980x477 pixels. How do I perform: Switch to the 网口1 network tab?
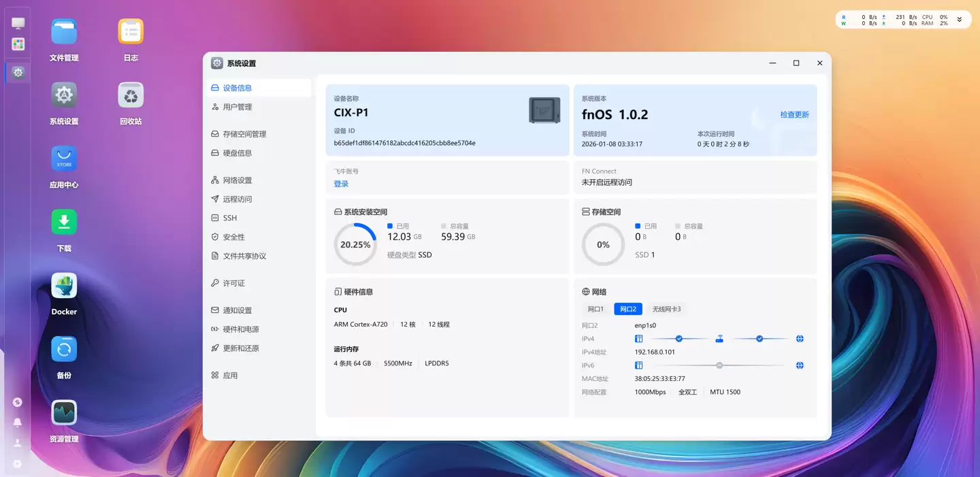595,308
